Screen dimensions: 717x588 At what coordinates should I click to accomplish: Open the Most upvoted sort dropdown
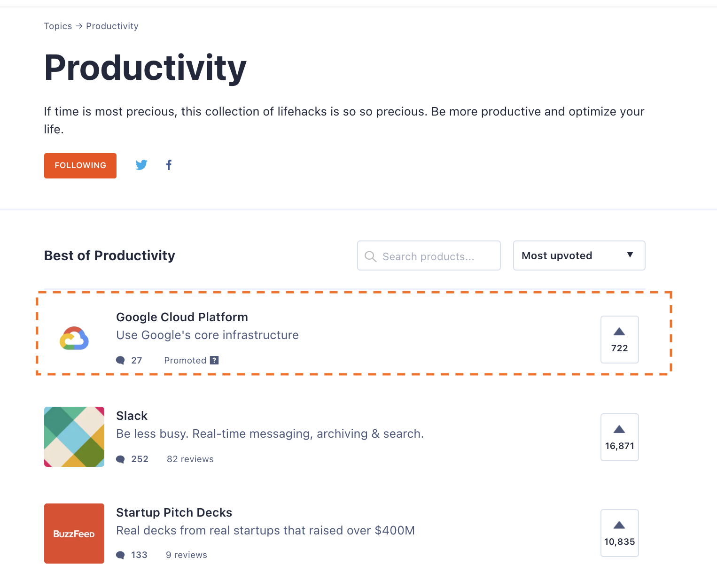[x=579, y=255]
